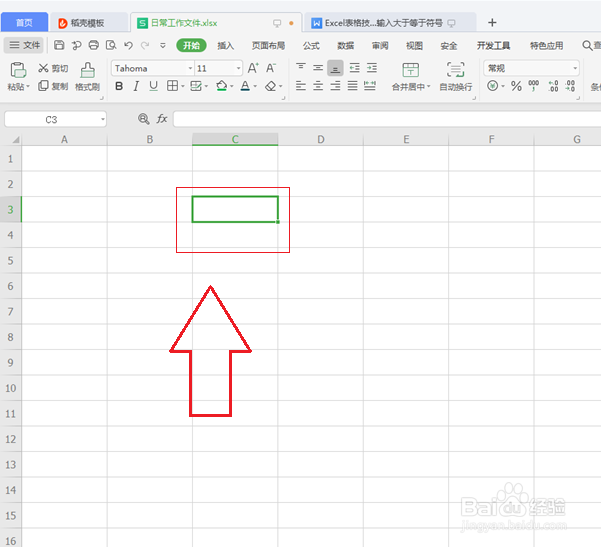601x547 pixels.
Task: Click justify alignment icon
Action: (352, 86)
